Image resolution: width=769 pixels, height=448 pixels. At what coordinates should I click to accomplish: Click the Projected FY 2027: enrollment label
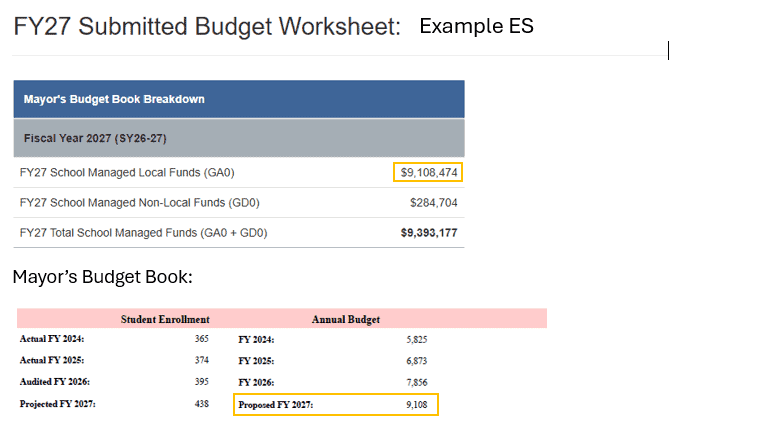(59, 404)
